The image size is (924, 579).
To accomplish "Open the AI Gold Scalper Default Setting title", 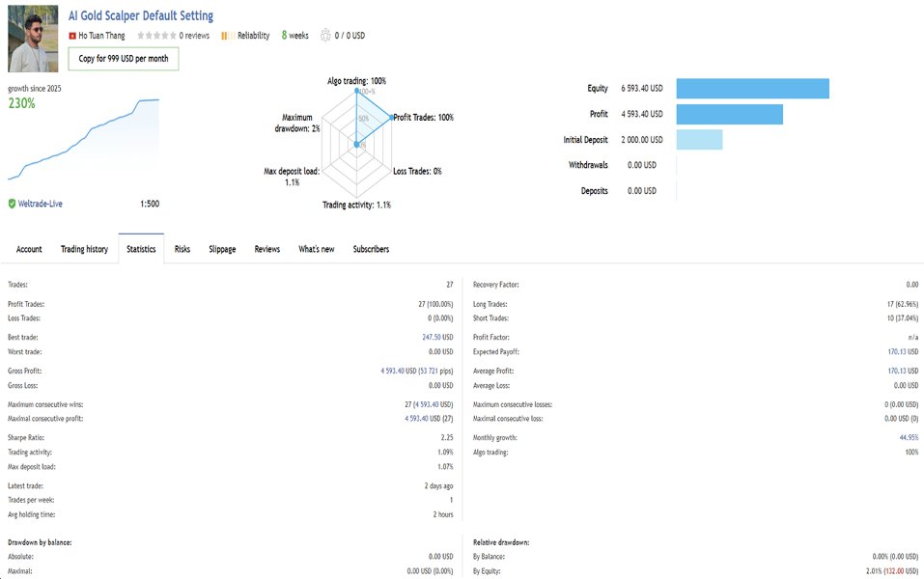I will 141,15.
